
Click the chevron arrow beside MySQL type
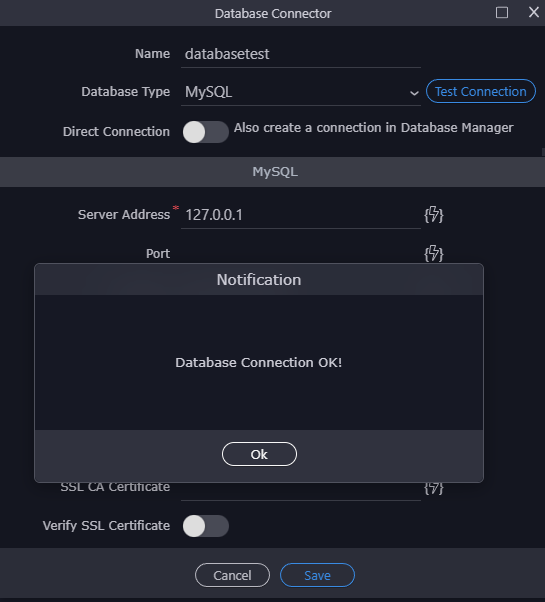click(x=414, y=93)
